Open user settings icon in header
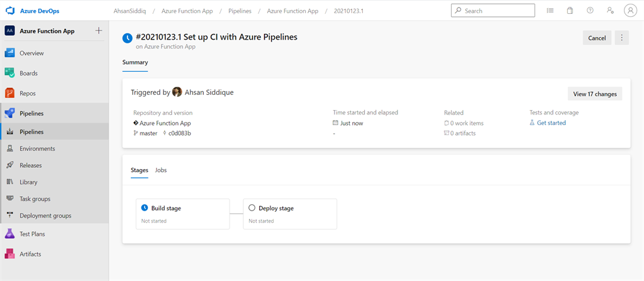Screen dimensions: 644x281 pyautogui.click(x=610, y=11)
